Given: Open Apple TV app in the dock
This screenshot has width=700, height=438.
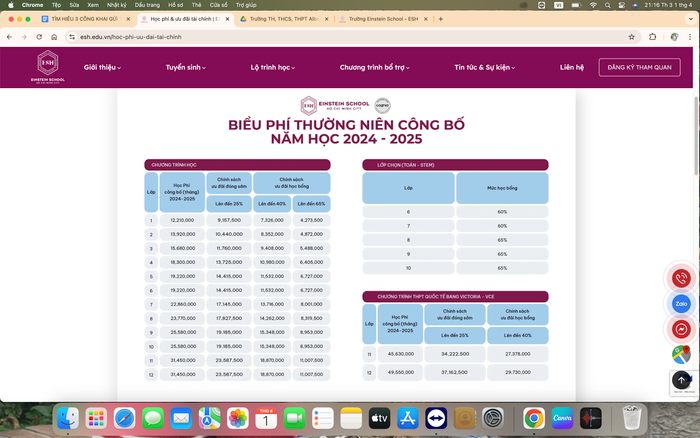Looking at the screenshot, I should pos(379,419).
